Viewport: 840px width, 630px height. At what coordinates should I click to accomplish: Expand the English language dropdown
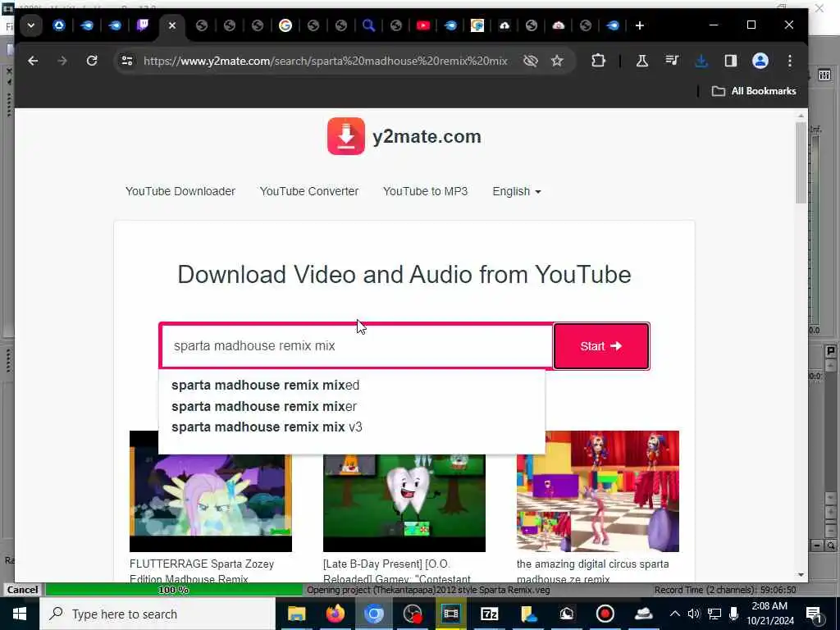click(517, 191)
